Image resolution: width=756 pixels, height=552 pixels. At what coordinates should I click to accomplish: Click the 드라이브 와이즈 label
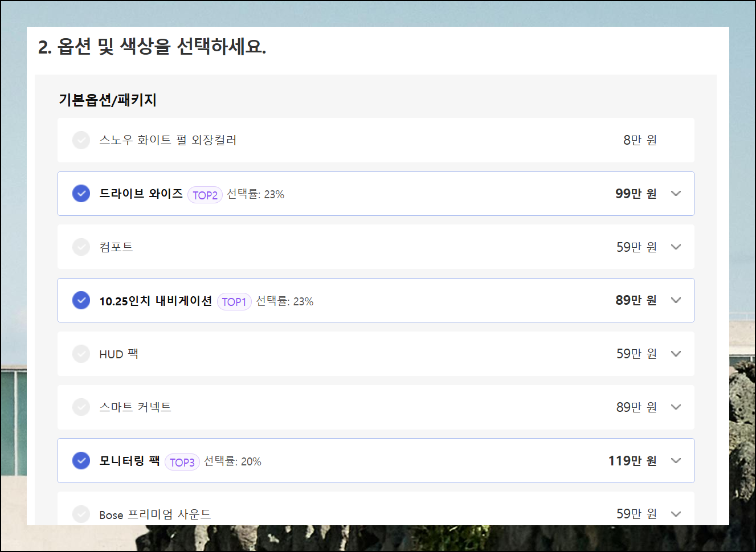[x=141, y=194]
